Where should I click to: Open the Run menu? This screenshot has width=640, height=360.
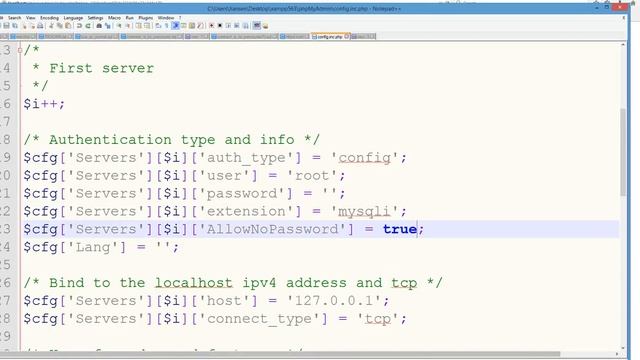130,18
